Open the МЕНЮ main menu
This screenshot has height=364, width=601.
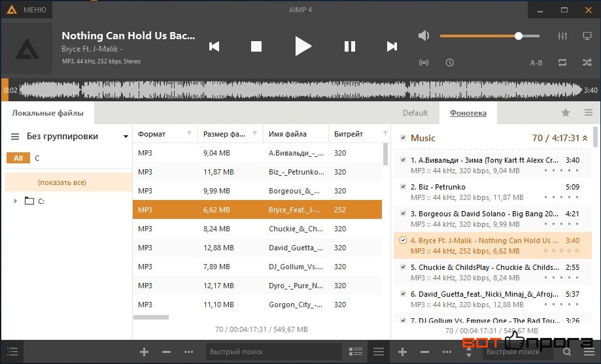(27, 10)
